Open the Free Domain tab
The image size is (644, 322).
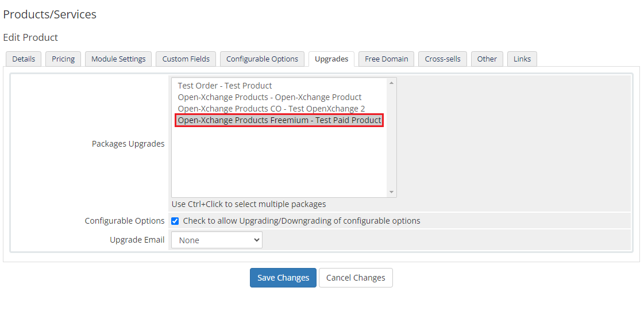pyautogui.click(x=387, y=59)
